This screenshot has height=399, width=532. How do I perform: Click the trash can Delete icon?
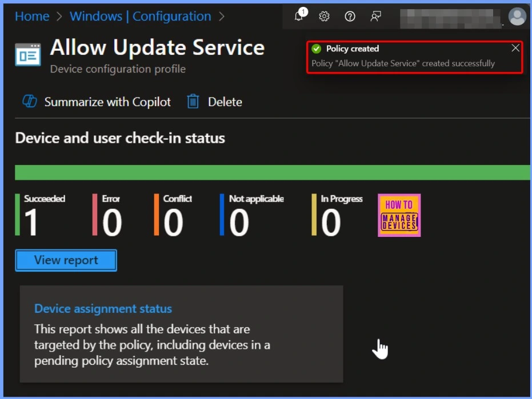click(193, 102)
